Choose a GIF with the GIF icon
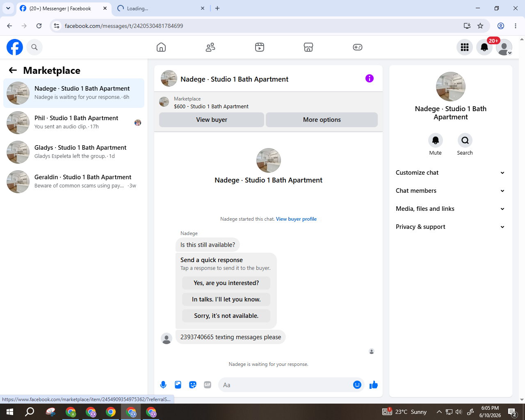Screen dimensions: 525x420 pos(208,385)
